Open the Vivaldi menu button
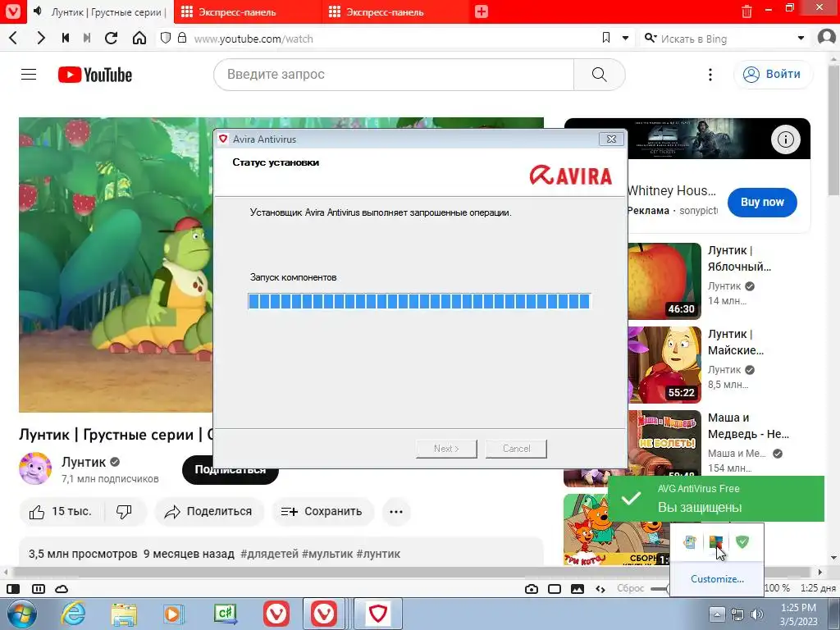This screenshot has height=630, width=840. coord(13,11)
